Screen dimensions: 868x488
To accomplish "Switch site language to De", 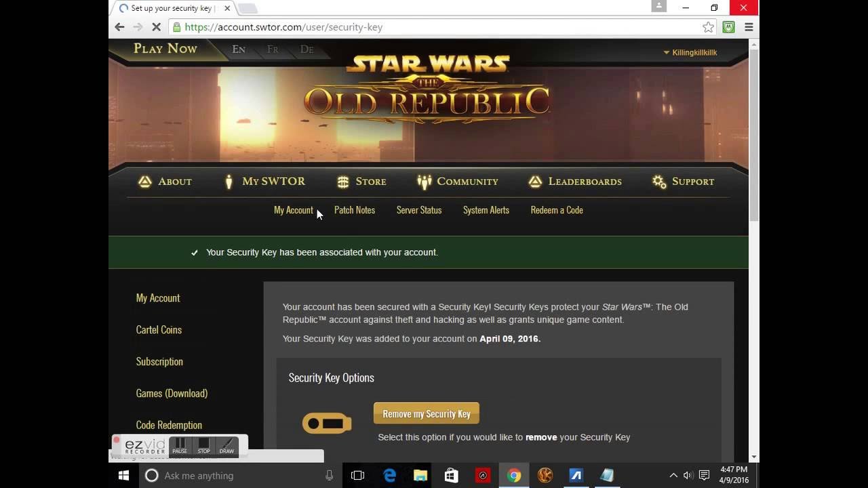I will click(x=307, y=49).
